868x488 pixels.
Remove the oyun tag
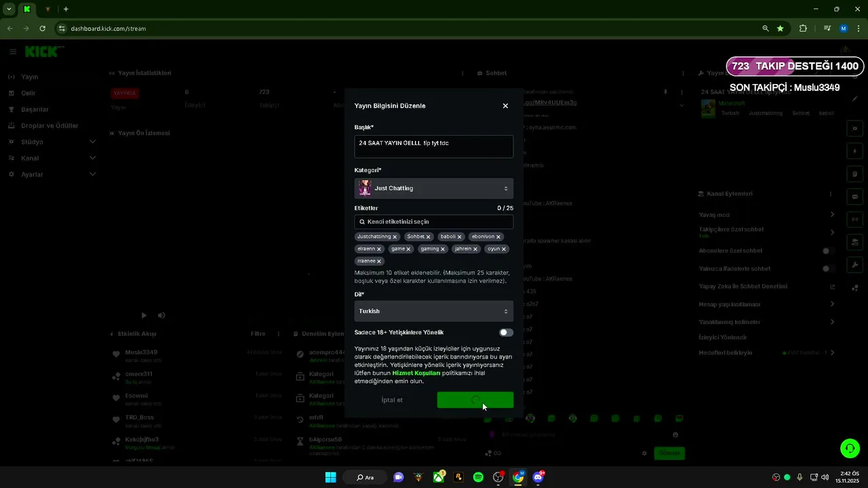point(504,249)
